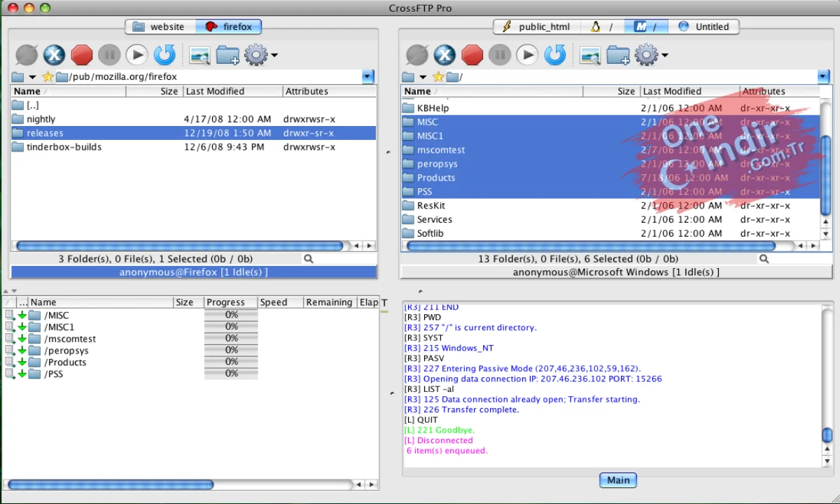Refresh the firefox pane directory listing
Viewport: 840px width, 504px height.
click(164, 55)
